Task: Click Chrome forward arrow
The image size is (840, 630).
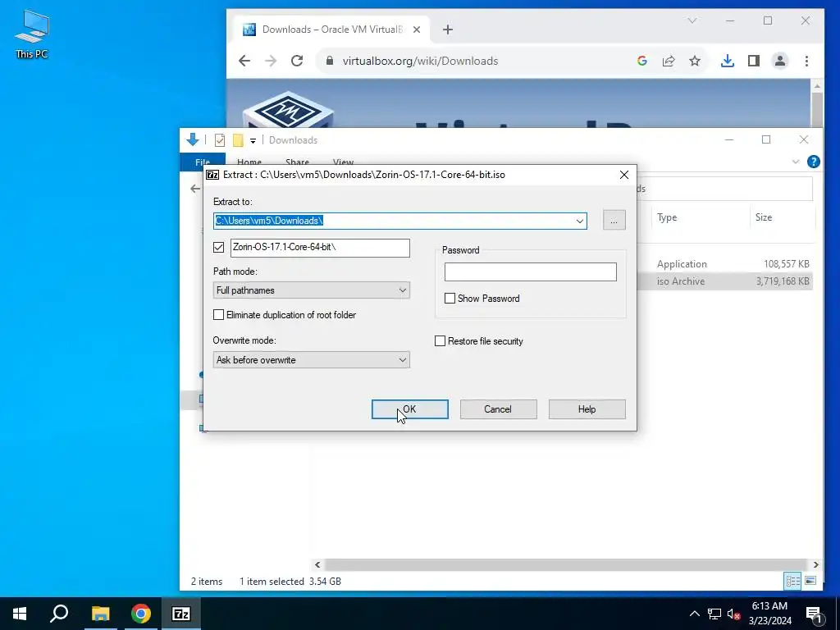Action: pyautogui.click(x=271, y=61)
